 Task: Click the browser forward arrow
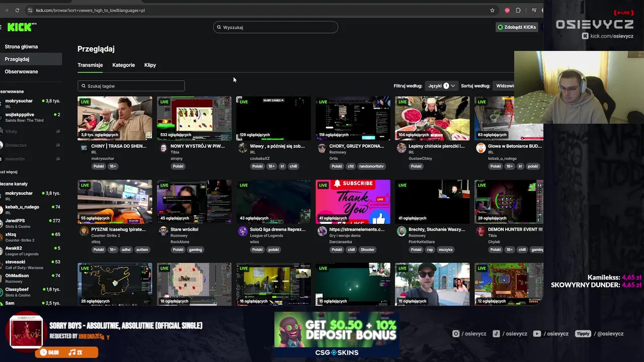coord(6,10)
